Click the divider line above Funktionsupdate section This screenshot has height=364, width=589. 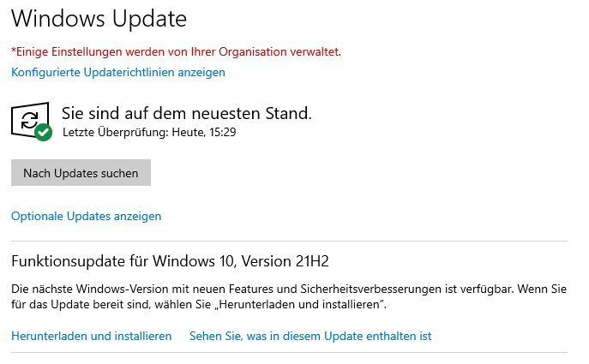point(289,241)
